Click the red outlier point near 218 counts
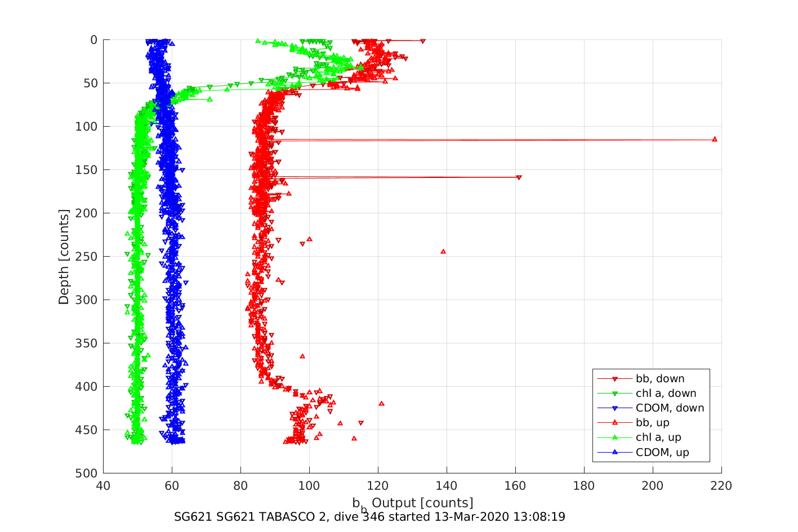The image size is (798, 532). pyautogui.click(x=715, y=139)
